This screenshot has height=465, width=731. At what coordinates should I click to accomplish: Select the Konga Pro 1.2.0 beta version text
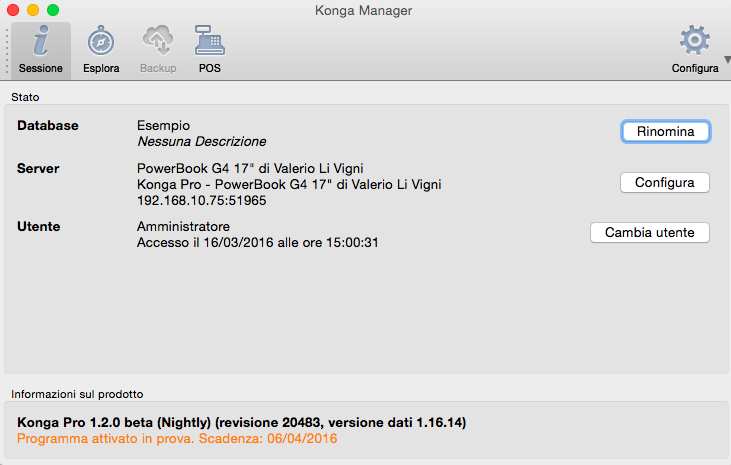(241, 423)
